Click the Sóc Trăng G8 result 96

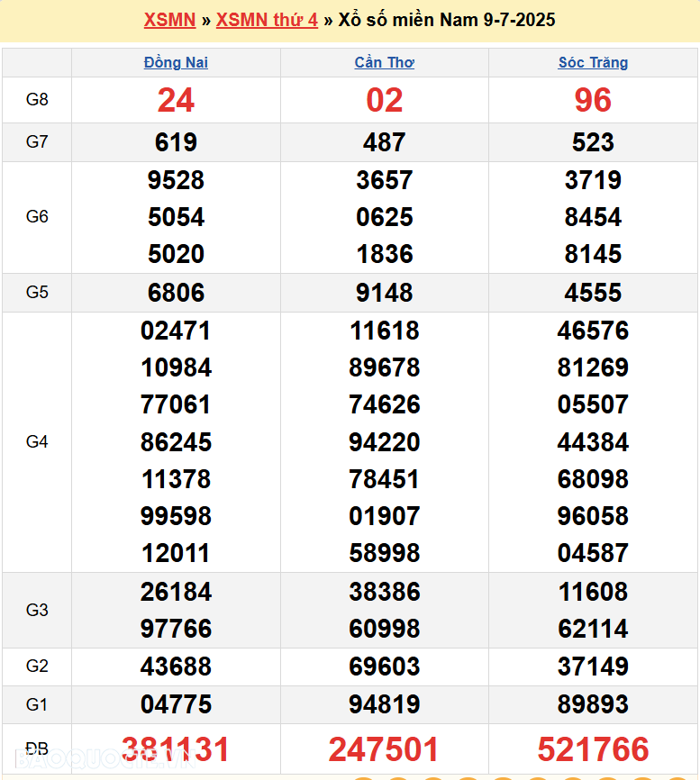point(593,100)
